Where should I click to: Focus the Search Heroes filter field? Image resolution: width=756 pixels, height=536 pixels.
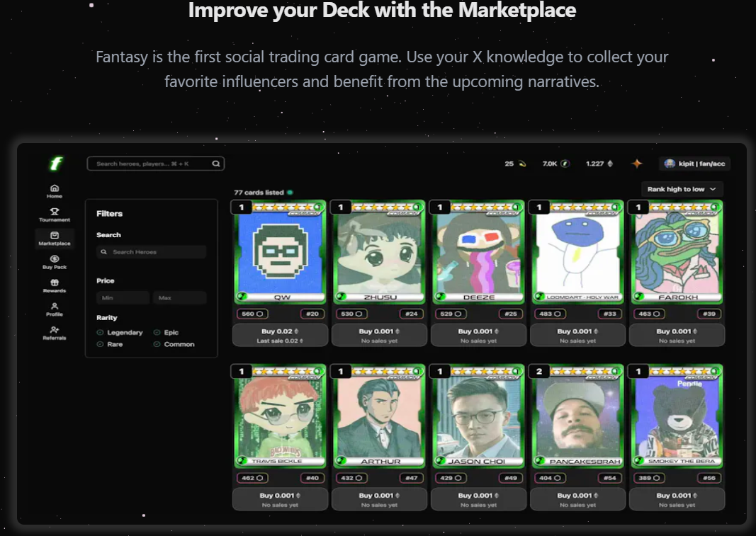click(151, 252)
